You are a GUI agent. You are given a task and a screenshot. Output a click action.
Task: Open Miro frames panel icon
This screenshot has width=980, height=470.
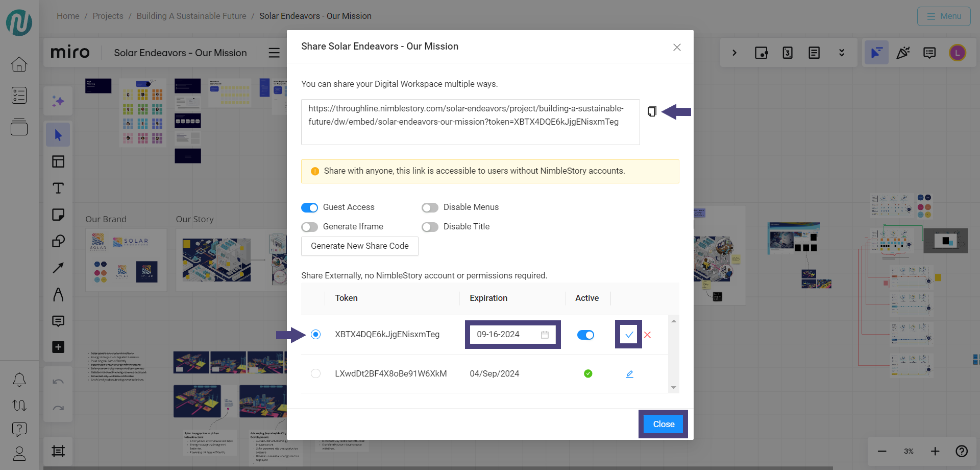(58, 451)
